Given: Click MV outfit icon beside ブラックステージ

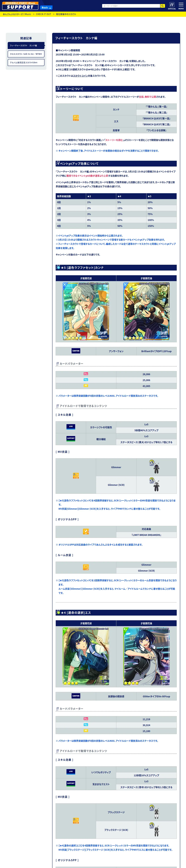Looking at the screenshot, I should [x=76, y=821].
